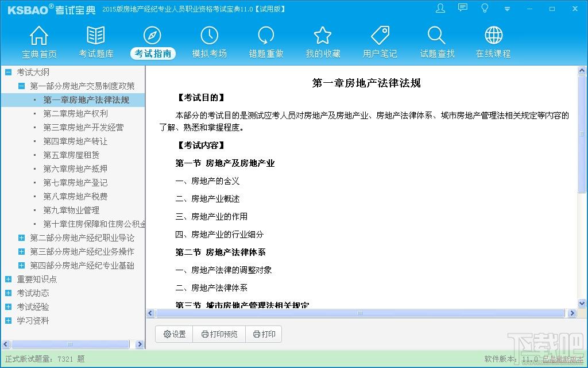
Task: Select 第六章房地产抵押 chapter
Action: 75,168
